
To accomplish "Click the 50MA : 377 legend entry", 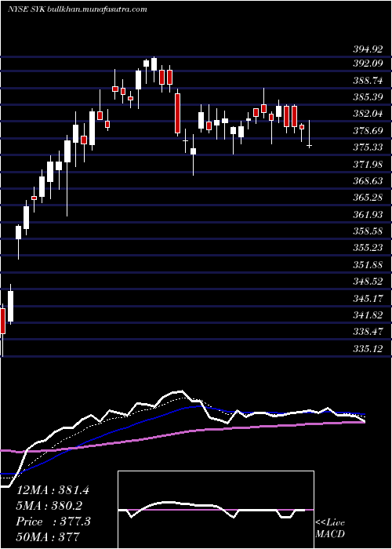I will (x=49, y=536).
